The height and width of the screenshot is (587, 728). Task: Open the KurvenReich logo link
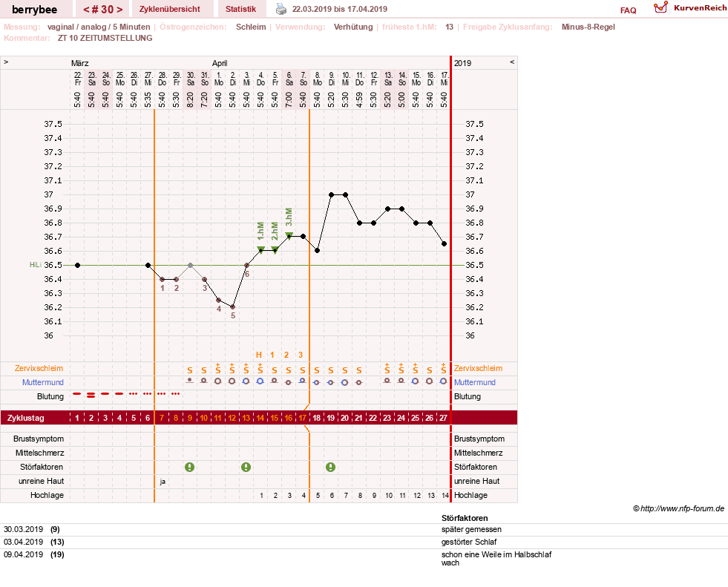(689, 8)
